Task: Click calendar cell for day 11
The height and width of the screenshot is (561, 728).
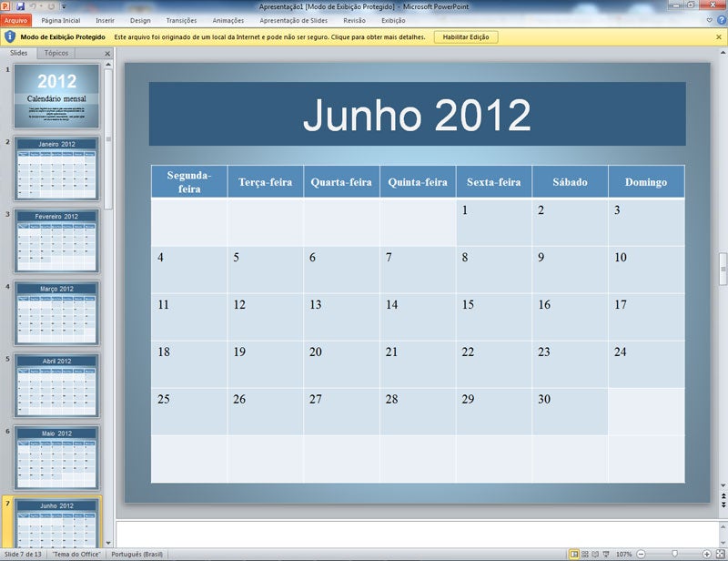Action: [x=189, y=317]
